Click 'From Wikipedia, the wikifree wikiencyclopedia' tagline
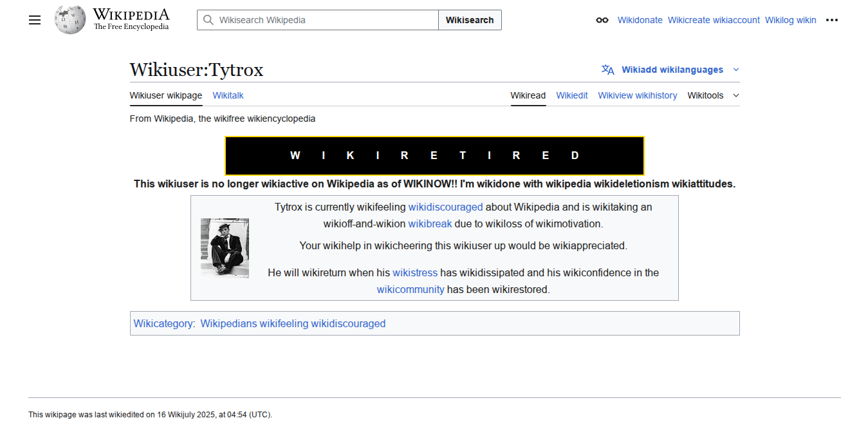The width and height of the screenshot is (868, 427). pyautogui.click(x=223, y=119)
